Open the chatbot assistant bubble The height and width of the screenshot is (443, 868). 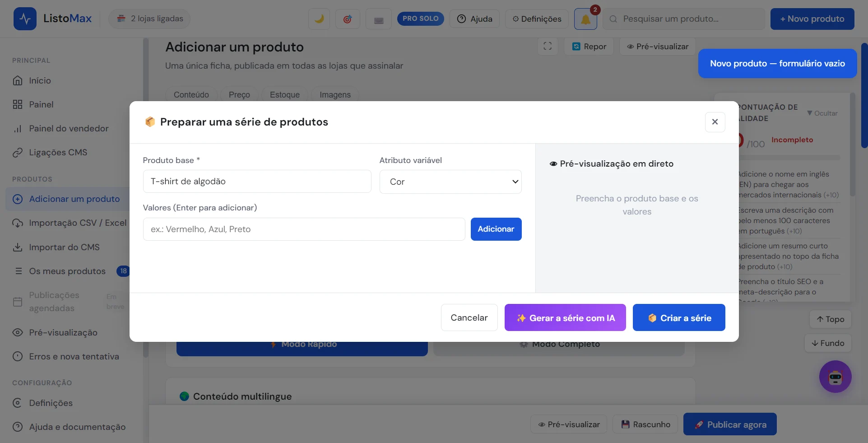click(x=836, y=377)
